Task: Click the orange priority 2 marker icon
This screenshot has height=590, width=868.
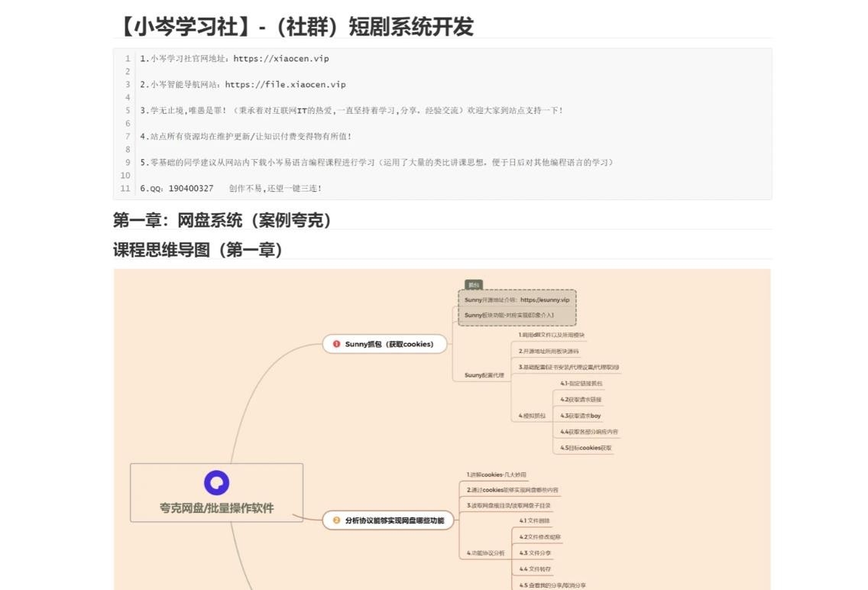Action: [x=336, y=520]
